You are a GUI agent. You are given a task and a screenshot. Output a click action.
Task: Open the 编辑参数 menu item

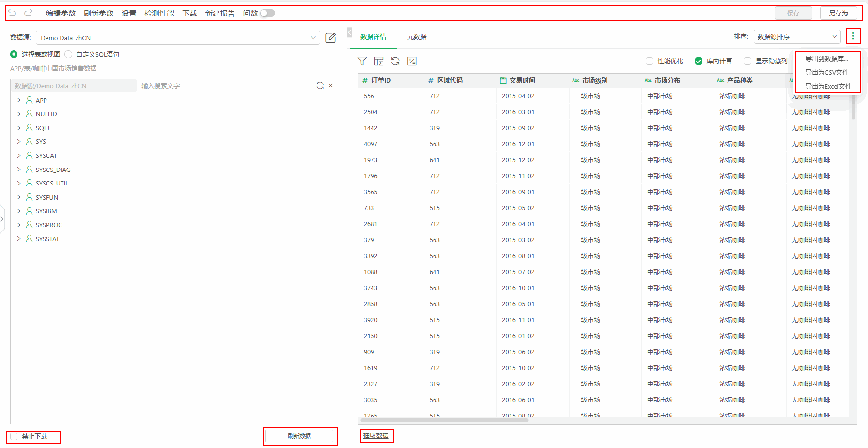coord(61,13)
